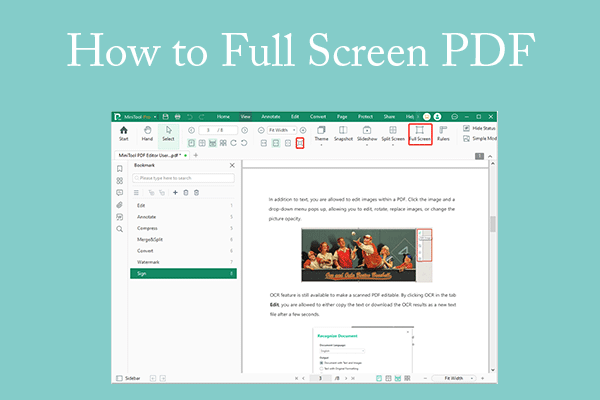600x400 pixels.
Task: Click the delete bookmark trash icon
Action: coord(186,193)
